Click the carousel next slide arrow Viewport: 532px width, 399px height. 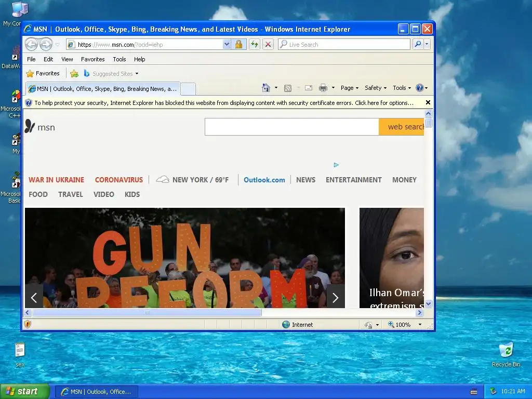coord(336,298)
